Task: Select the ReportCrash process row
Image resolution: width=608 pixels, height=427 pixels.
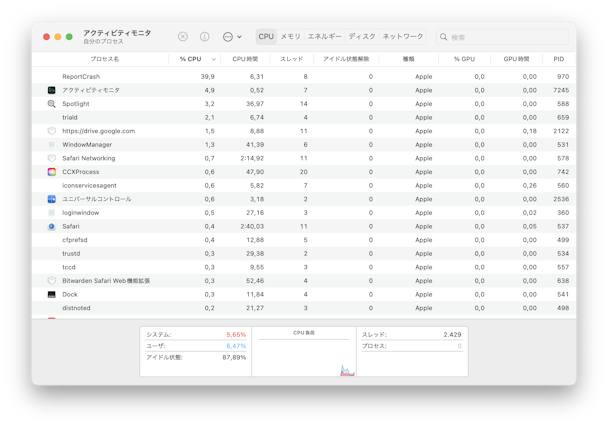Action: (304, 76)
